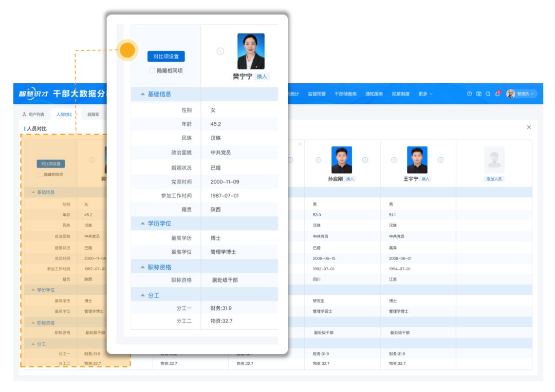The width and height of the screenshot is (555, 392).
Task: Open 监督预警 in the top menu
Action: (317, 94)
